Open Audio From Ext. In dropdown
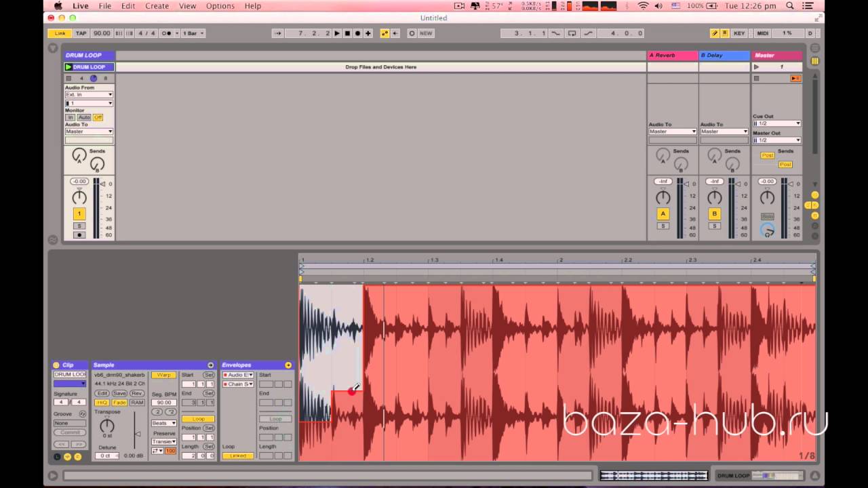This screenshot has height=488, width=868. (x=89, y=95)
